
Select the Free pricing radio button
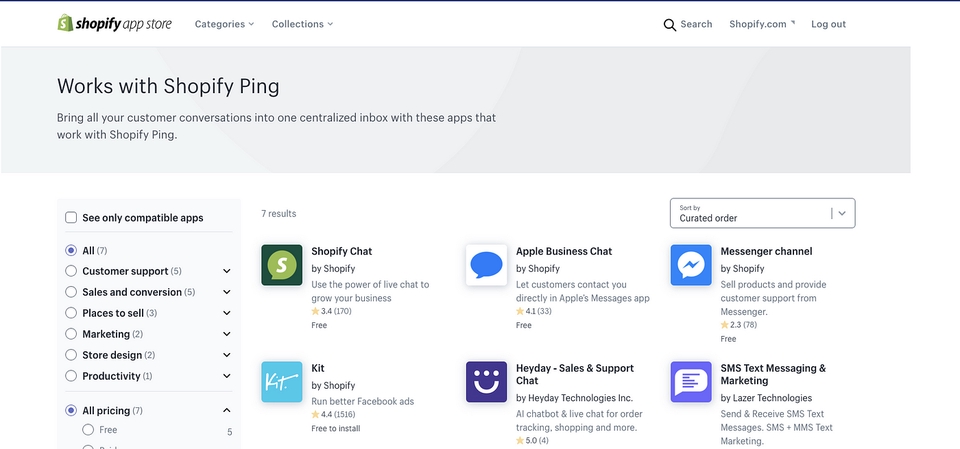click(x=88, y=430)
